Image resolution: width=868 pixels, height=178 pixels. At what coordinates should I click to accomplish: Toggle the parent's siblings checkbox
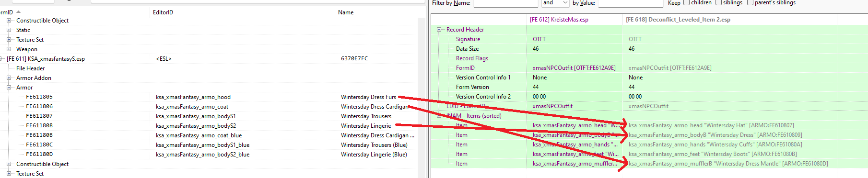click(x=750, y=3)
